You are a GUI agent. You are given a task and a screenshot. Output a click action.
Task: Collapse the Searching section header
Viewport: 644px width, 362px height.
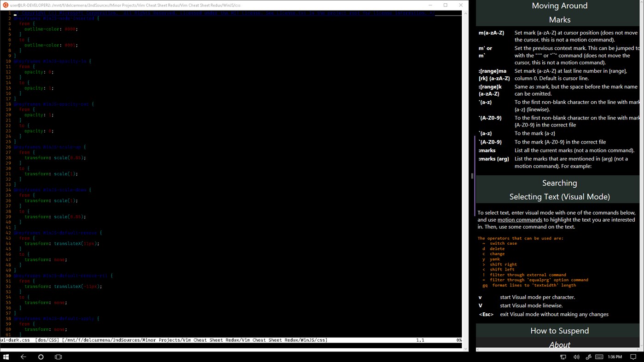point(559,183)
